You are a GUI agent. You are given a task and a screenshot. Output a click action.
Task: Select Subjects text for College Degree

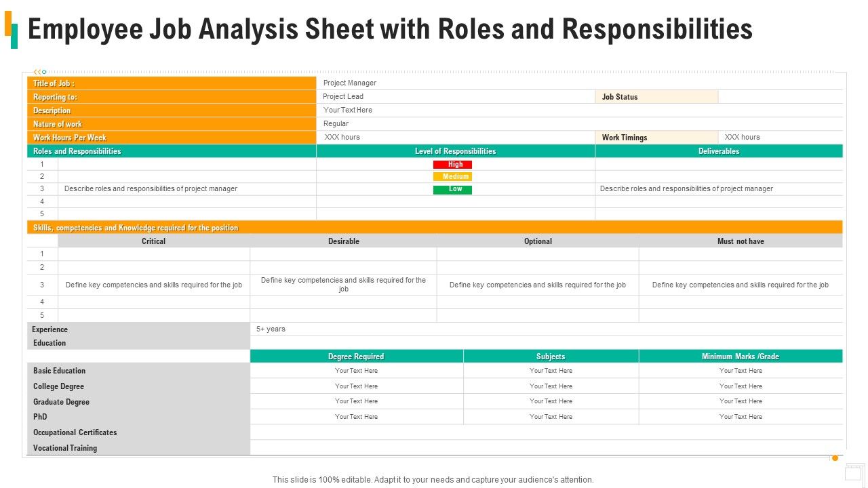point(551,386)
